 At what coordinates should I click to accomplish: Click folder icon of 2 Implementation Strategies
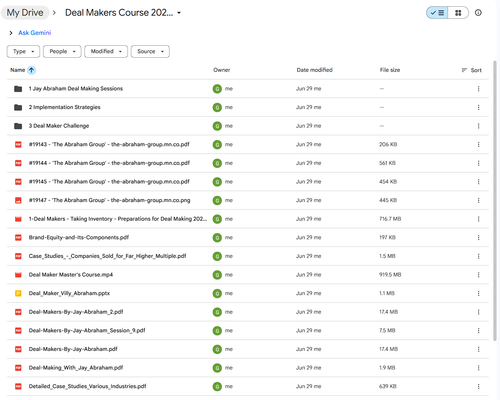pyautogui.click(x=18, y=107)
